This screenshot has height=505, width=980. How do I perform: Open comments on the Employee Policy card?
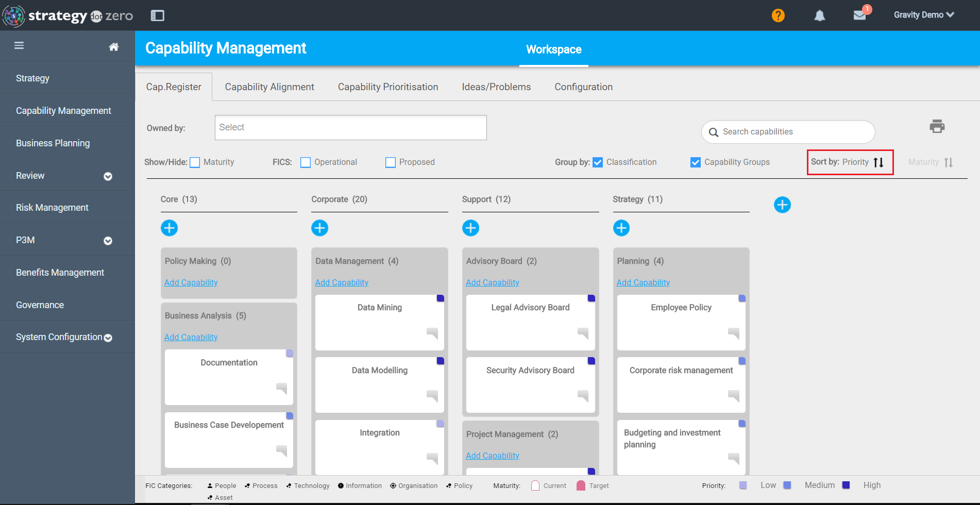click(734, 333)
